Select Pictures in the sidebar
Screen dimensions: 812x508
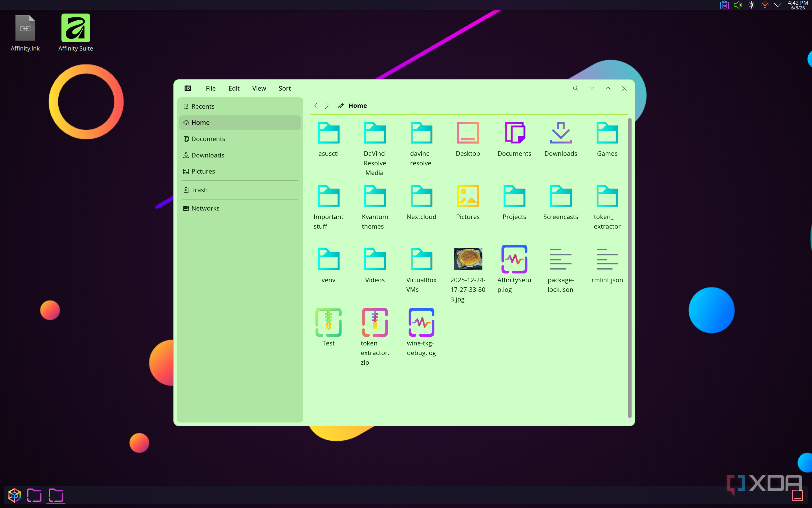point(240,171)
